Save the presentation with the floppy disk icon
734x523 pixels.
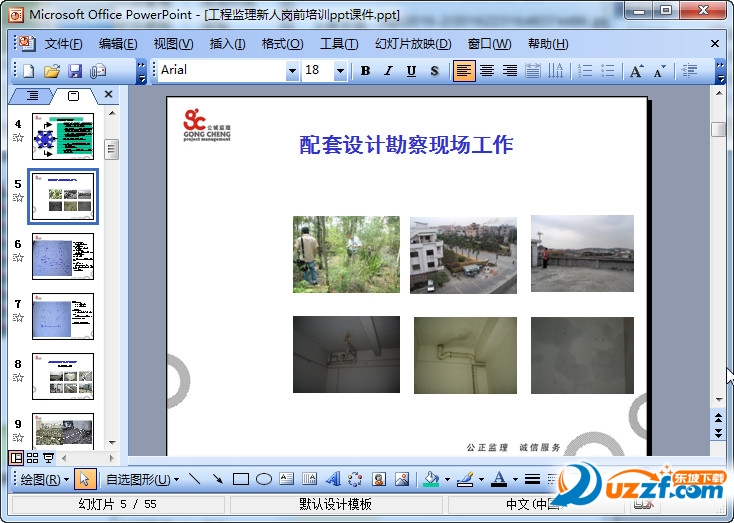75,71
